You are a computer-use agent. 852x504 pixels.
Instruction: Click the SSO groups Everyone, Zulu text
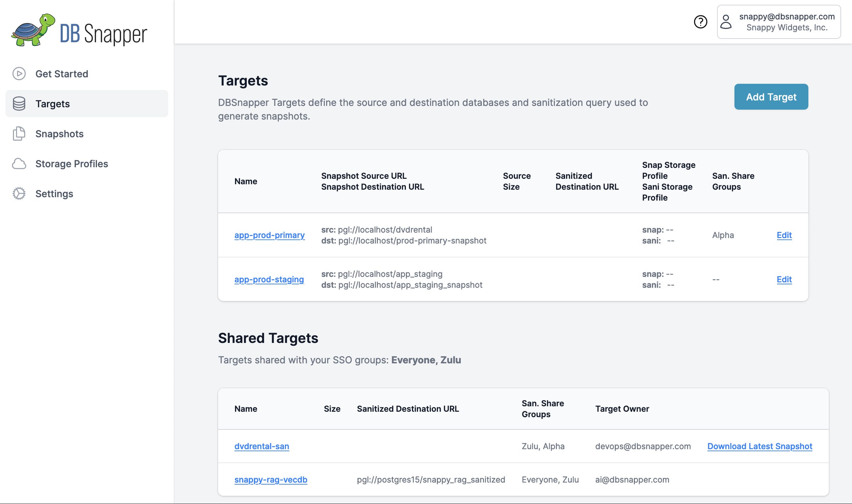[x=426, y=360]
